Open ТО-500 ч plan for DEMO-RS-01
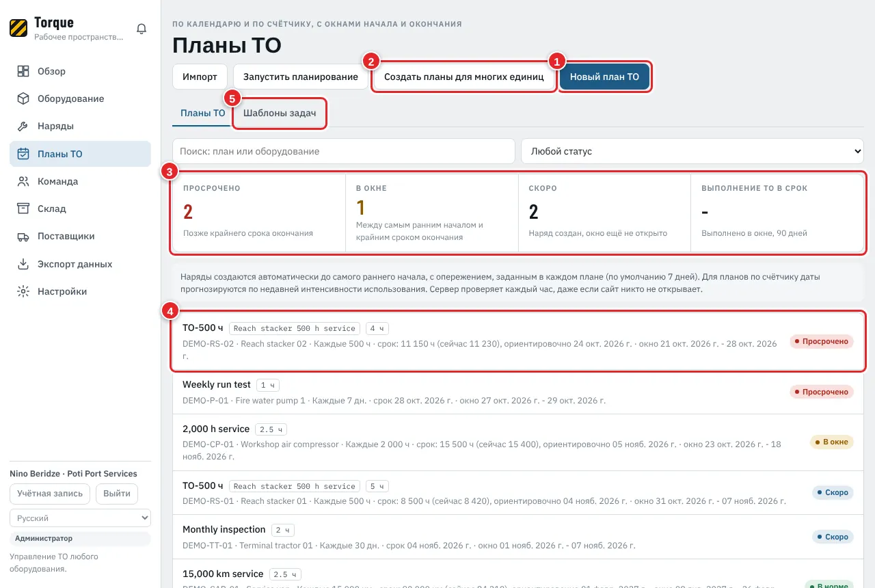Screen dimensions: 875x588 pos(518,494)
